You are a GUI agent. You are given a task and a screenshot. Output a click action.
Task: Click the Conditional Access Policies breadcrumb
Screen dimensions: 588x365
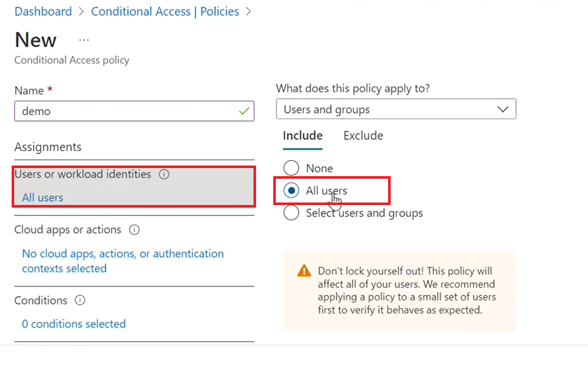tap(165, 11)
